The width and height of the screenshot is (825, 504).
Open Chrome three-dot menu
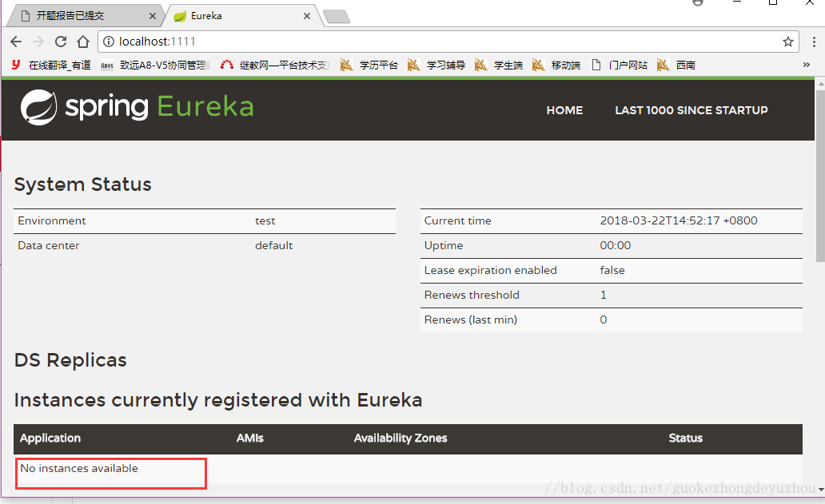814,42
